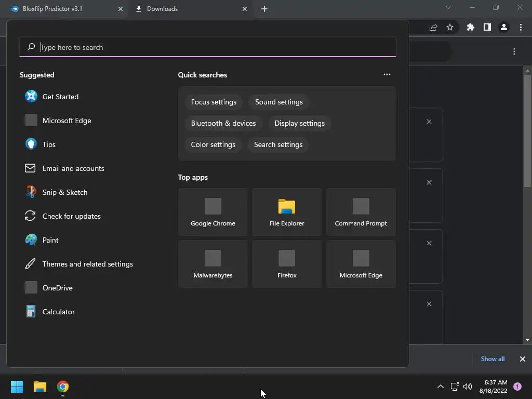Open Command Prompt top app tile

coord(361,212)
